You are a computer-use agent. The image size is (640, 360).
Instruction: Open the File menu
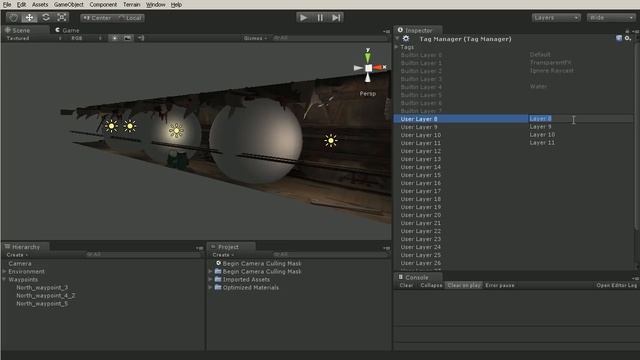click(7, 4)
